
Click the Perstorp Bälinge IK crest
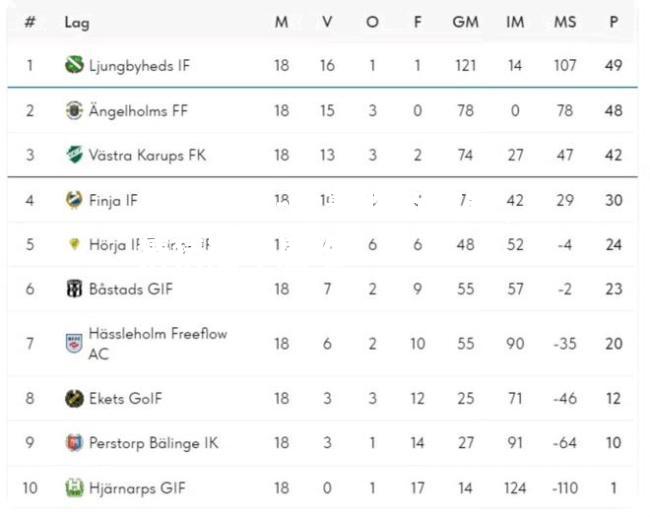74,442
